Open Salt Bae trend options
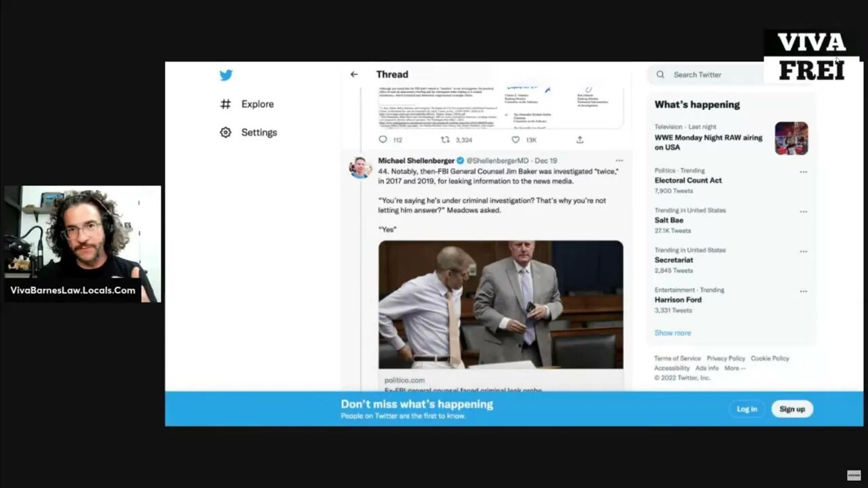Screen dimensions: 868x488 [804, 211]
